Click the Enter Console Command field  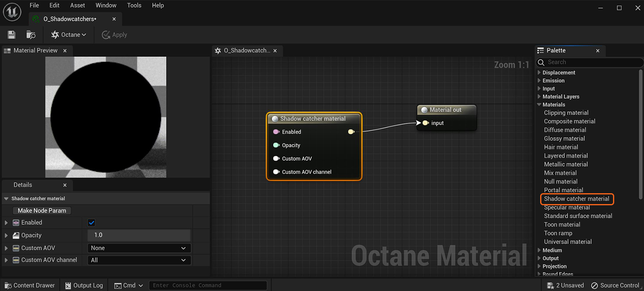(208, 285)
